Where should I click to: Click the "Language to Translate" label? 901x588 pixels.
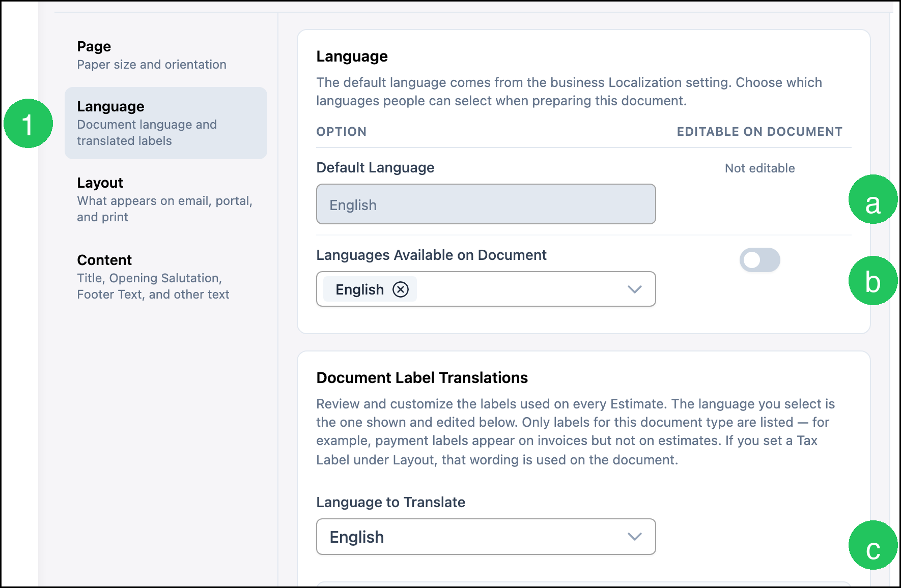click(390, 502)
